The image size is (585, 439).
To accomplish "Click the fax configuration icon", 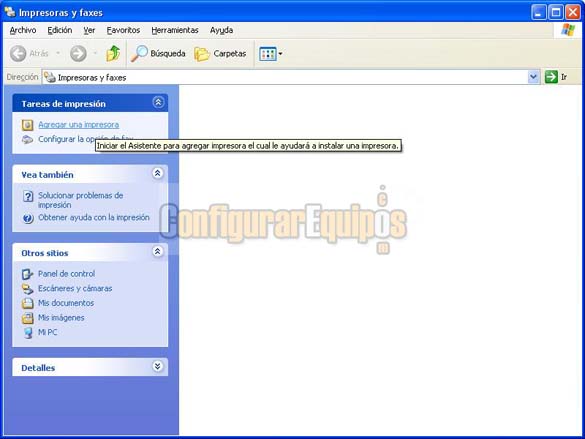I will click(27, 139).
